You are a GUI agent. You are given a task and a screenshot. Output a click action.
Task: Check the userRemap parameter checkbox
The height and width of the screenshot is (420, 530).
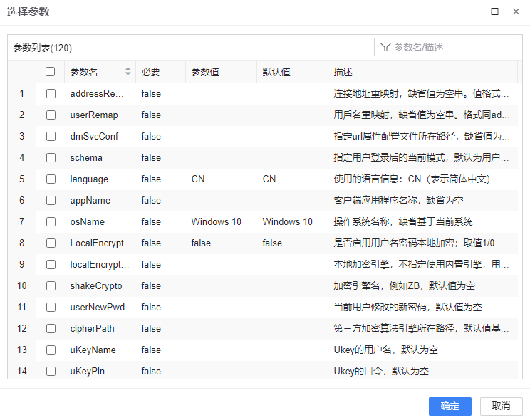[51, 115]
